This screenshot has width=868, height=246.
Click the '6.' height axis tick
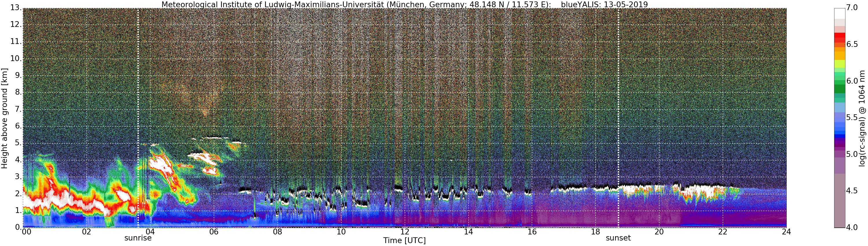pyautogui.click(x=18, y=126)
